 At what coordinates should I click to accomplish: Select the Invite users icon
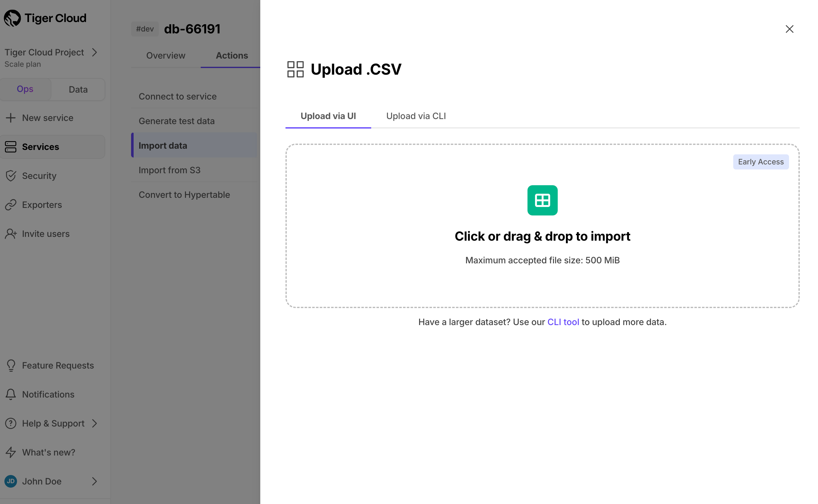click(x=11, y=234)
